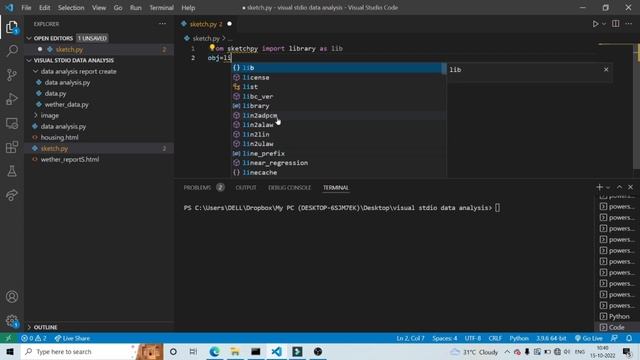Split the editor to the right
The width and height of the screenshot is (640, 360).
tap(616, 24)
